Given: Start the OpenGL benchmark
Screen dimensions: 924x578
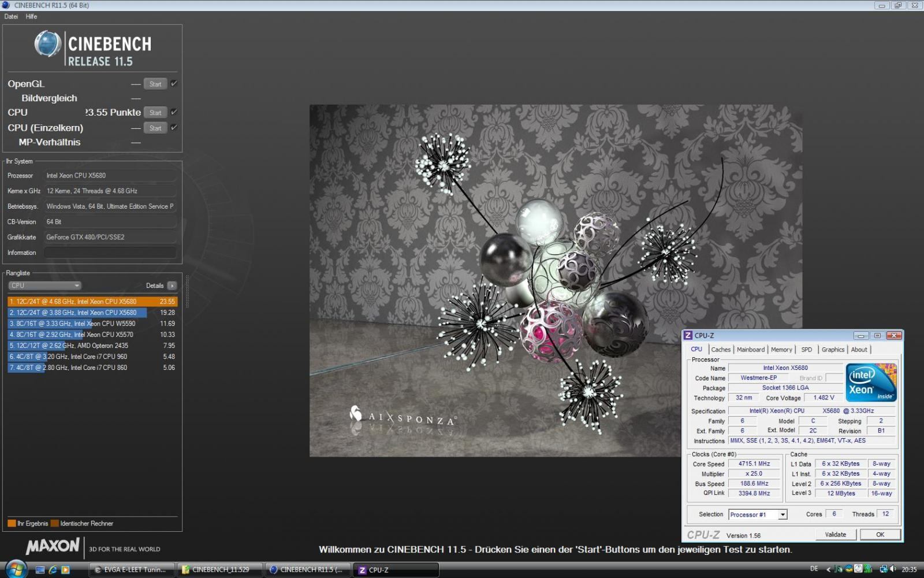Looking at the screenshot, I should [155, 84].
